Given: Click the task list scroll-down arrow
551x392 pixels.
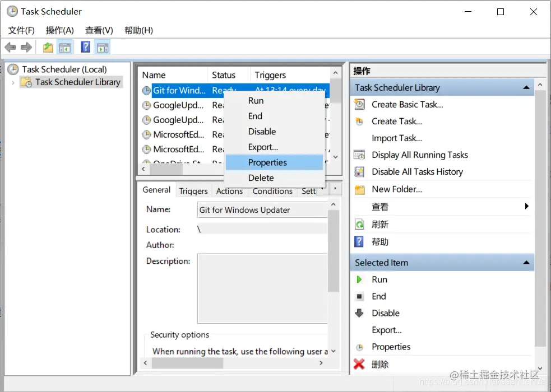Looking at the screenshot, I should (x=336, y=157).
